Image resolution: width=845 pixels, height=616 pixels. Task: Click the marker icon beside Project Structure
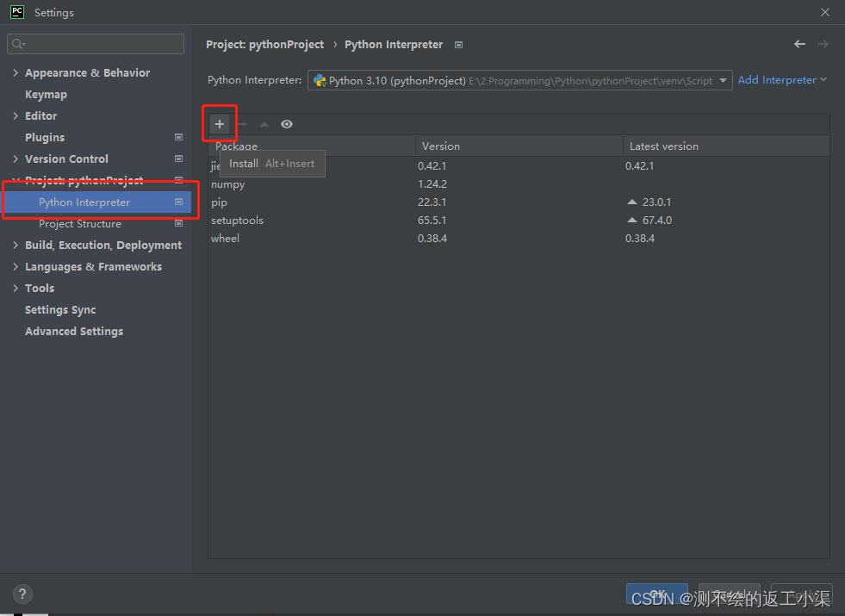179,223
